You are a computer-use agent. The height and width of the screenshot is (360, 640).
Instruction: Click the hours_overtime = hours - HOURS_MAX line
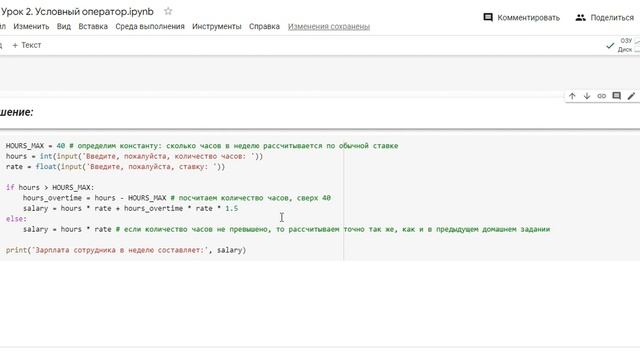pos(177,198)
